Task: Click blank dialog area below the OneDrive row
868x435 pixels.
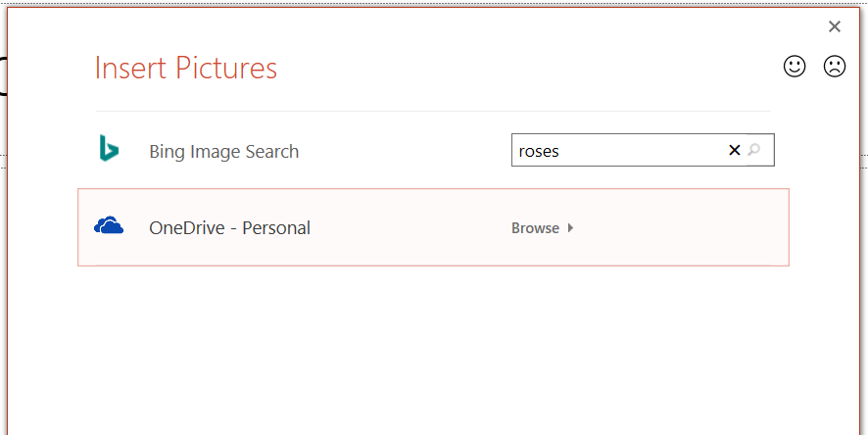Action: pos(431,343)
